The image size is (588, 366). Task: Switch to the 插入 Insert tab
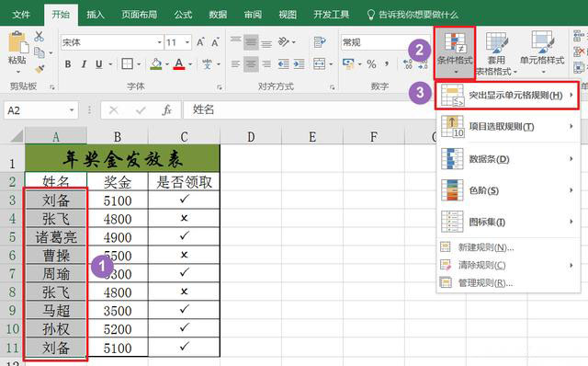96,15
